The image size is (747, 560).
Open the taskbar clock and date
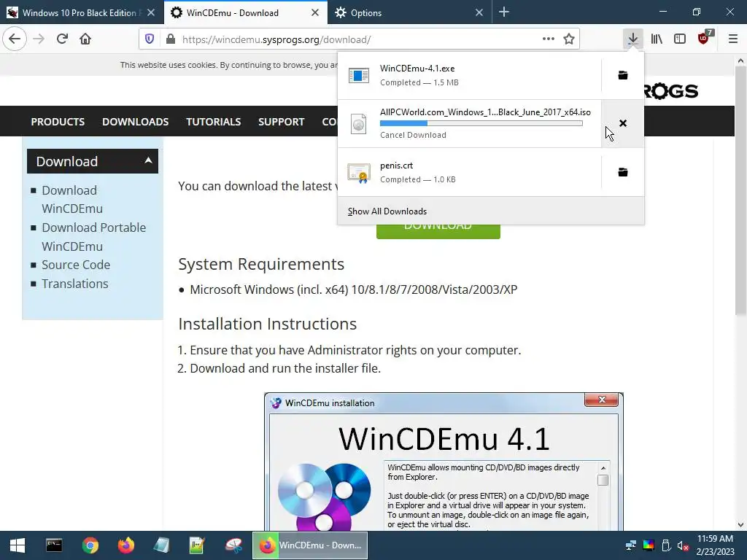[x=715, y=545]
